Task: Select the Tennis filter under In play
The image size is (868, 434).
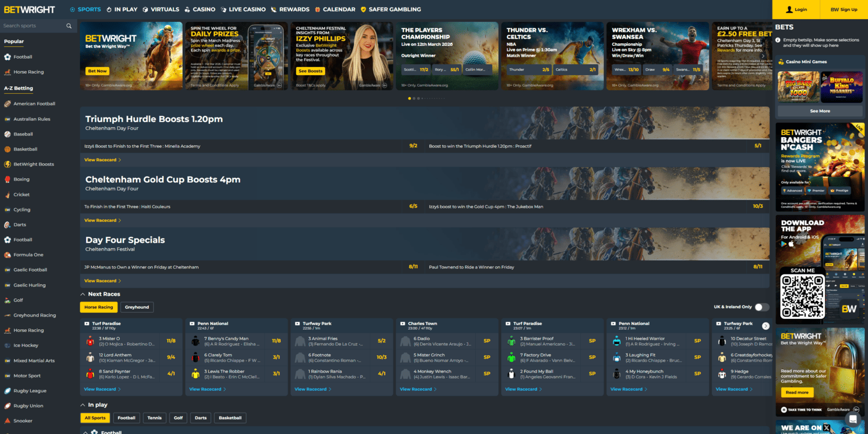Action: click(155, 418)
